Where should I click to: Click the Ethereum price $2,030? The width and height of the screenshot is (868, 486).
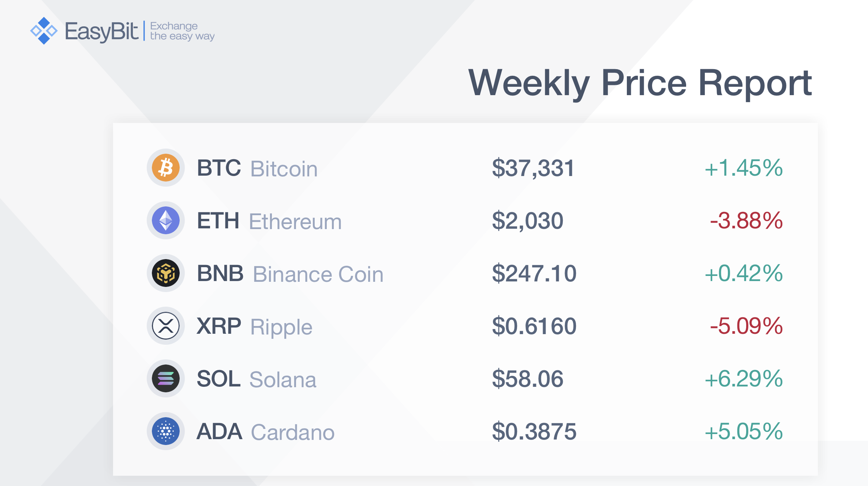(x=527, y=221)
